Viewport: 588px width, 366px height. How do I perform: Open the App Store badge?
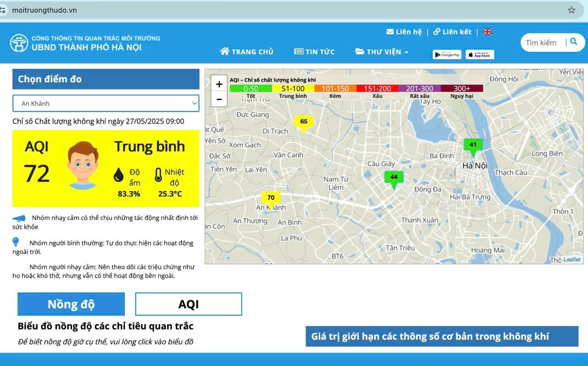pos(480,55)
